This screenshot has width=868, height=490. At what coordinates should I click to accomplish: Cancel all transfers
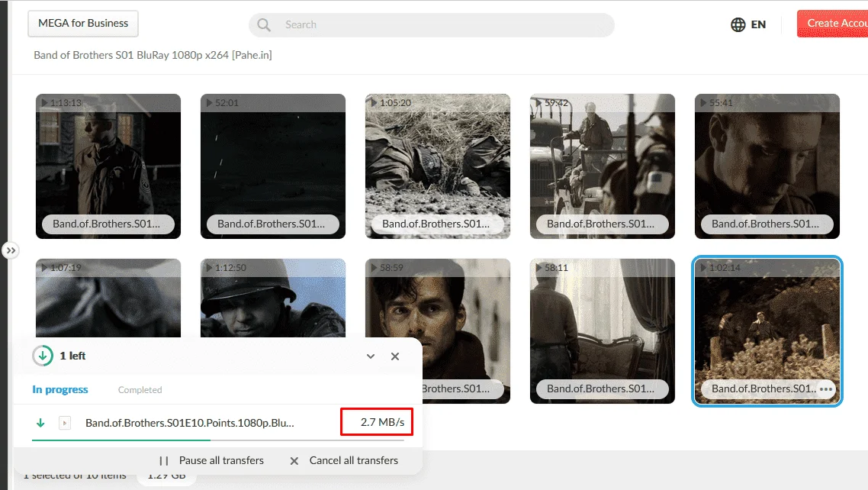click(354, 461)
